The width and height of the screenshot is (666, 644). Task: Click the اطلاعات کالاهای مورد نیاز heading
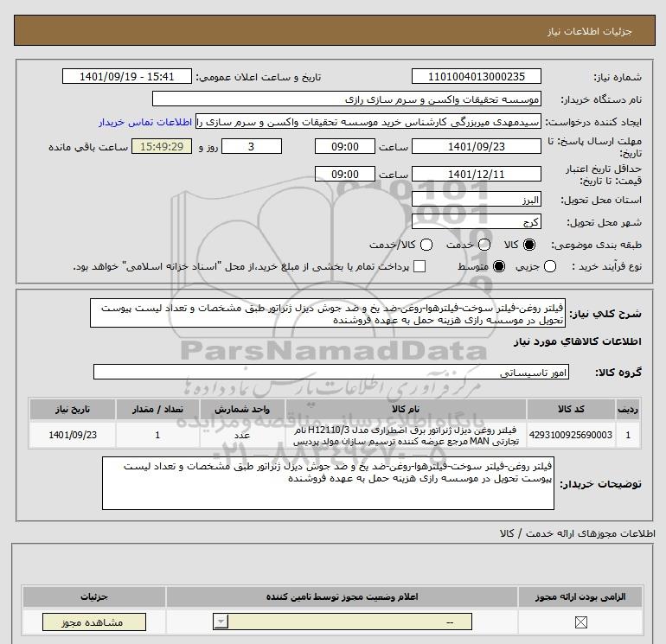pyautogui.click(x=578, y=341)
